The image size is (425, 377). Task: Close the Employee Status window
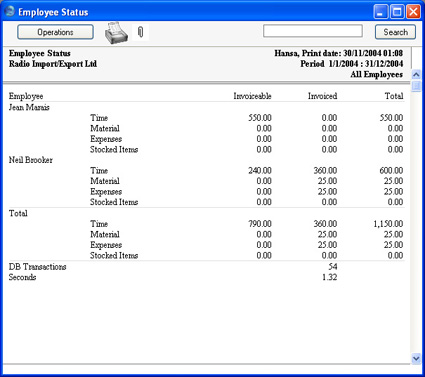point(413,12)
